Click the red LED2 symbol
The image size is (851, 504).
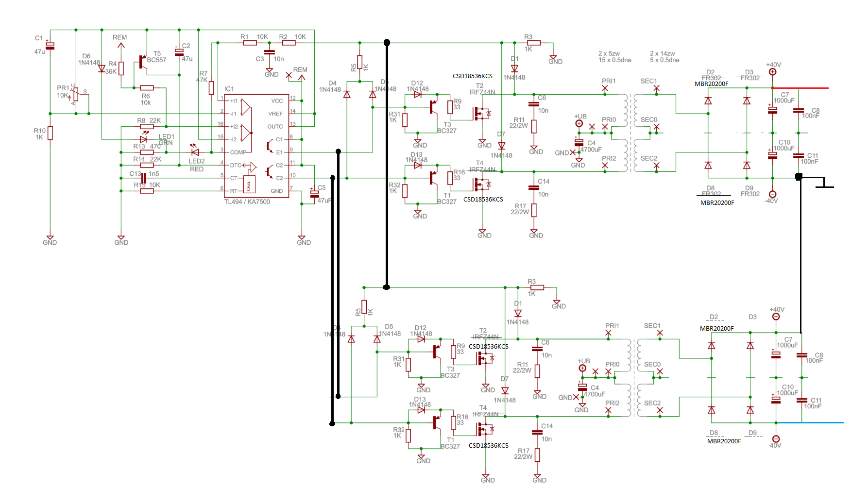point(195,150)
